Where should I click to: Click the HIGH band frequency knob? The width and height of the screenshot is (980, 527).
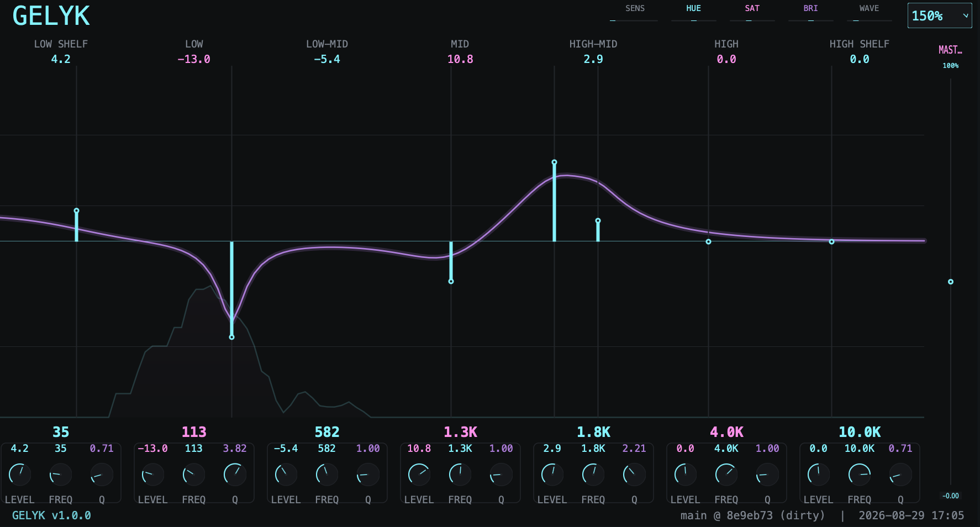[x=726, y=475]
